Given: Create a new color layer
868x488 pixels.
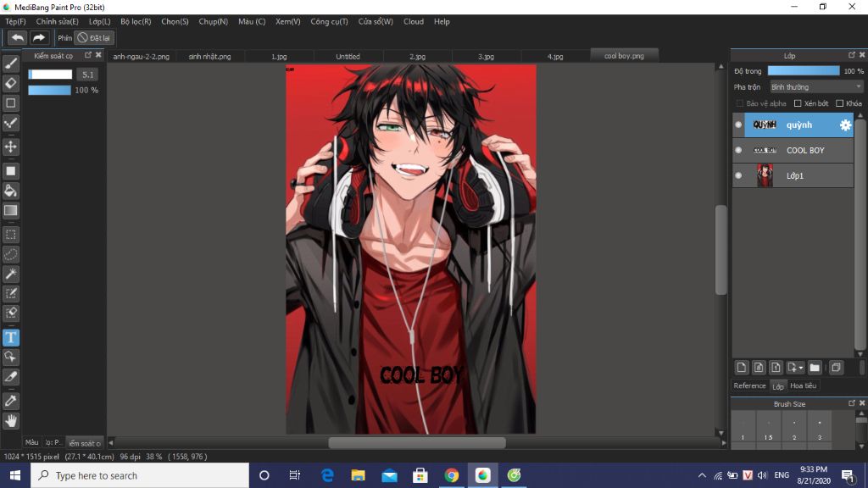Looking at the screenshot, I should click(x=741, y=368).
